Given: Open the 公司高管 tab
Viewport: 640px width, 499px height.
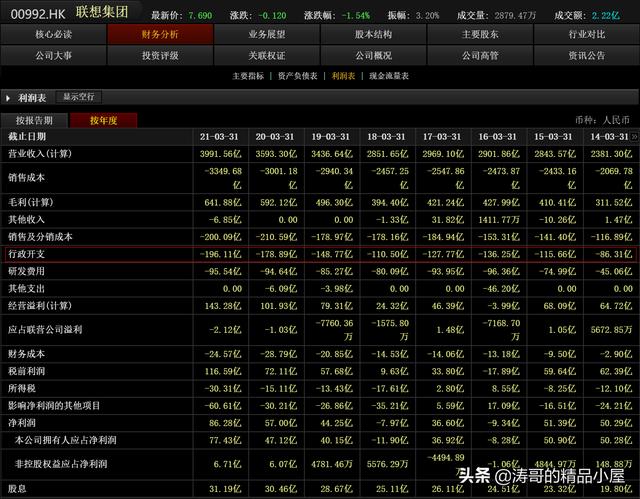Looking at the screenshot, I should pos(480,55).
